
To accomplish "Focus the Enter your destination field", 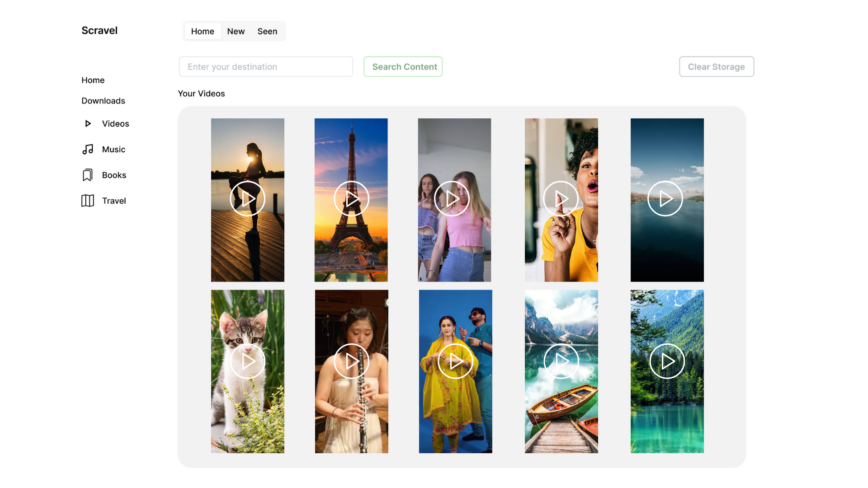I will coord(266,67).
